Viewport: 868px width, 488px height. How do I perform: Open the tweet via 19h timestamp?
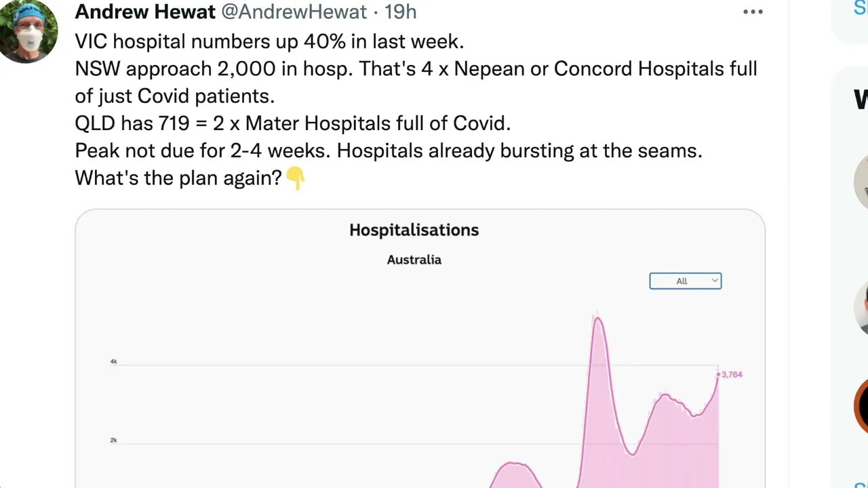[x=401, y=12]
